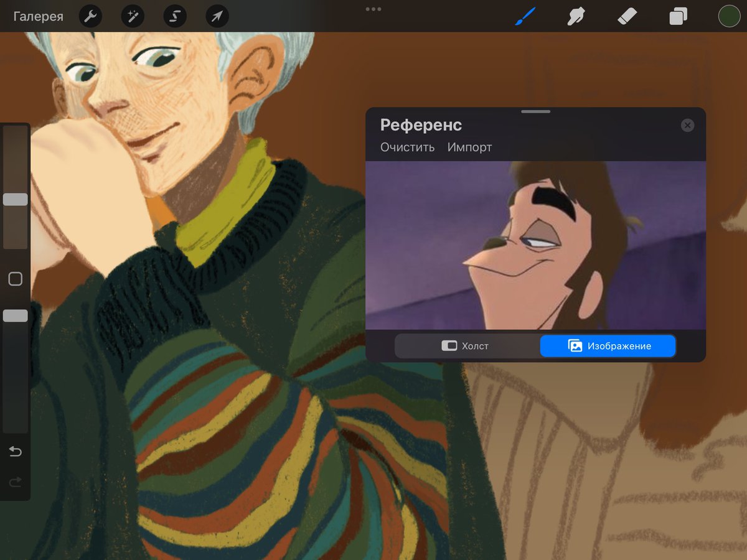
Task: Select the Selection S-shaped tool
Action: click(x=175, y=16)
